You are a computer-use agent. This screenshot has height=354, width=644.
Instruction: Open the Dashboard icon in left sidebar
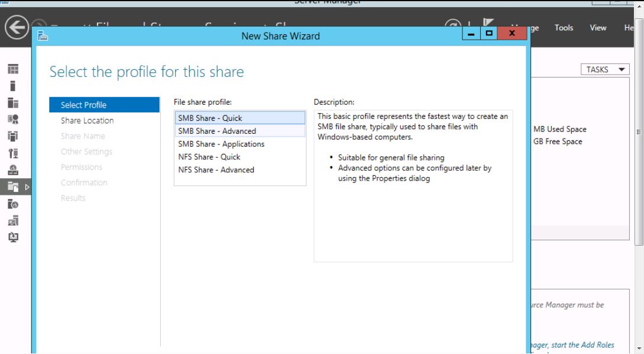[12, 69]
